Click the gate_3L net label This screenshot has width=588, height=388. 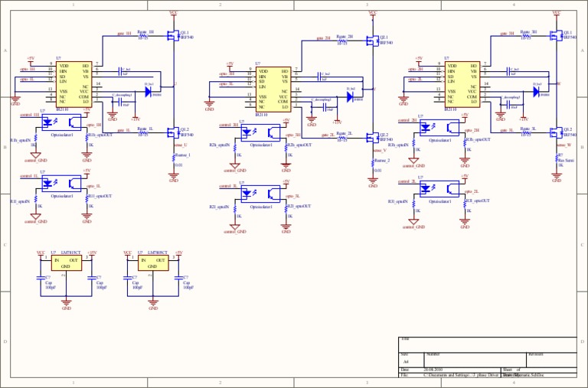pyautogui.click(x=507, y=130)
